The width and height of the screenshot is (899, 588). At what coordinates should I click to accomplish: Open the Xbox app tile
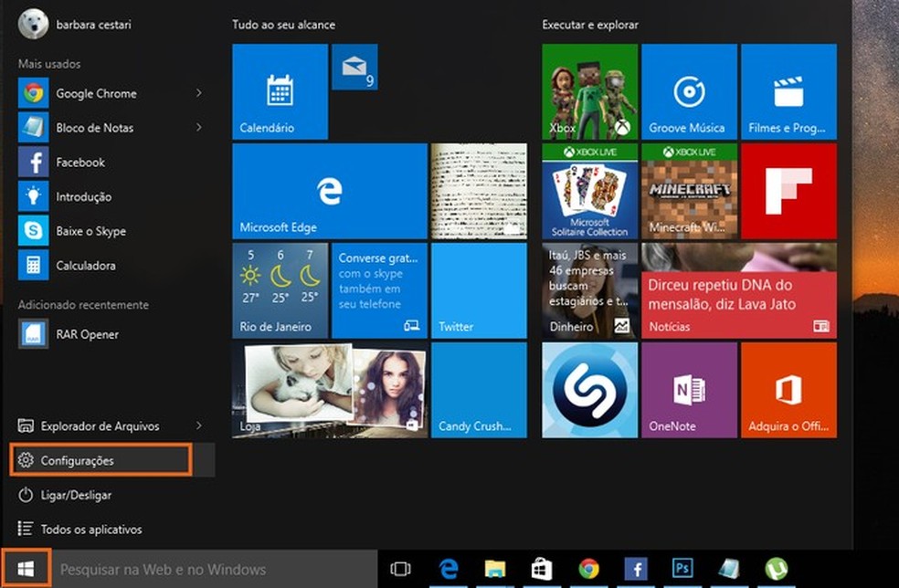coord(589,90)
